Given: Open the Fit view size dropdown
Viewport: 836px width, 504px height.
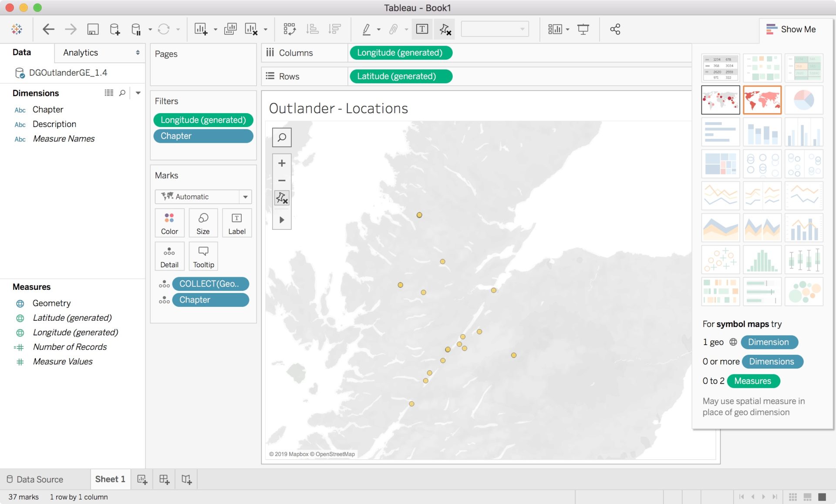Looking at the screenshot, I should (x=495, y=29).
